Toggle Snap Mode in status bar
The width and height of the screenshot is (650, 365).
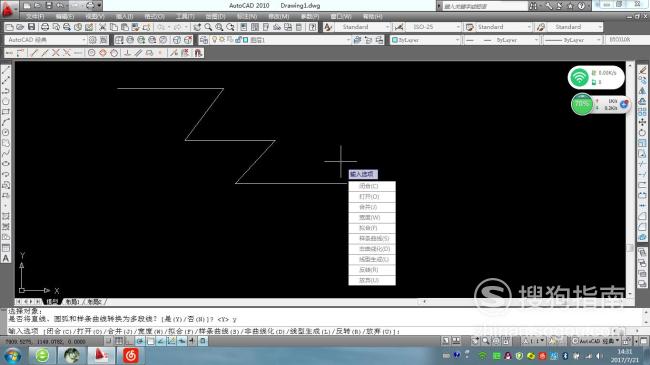108,341
